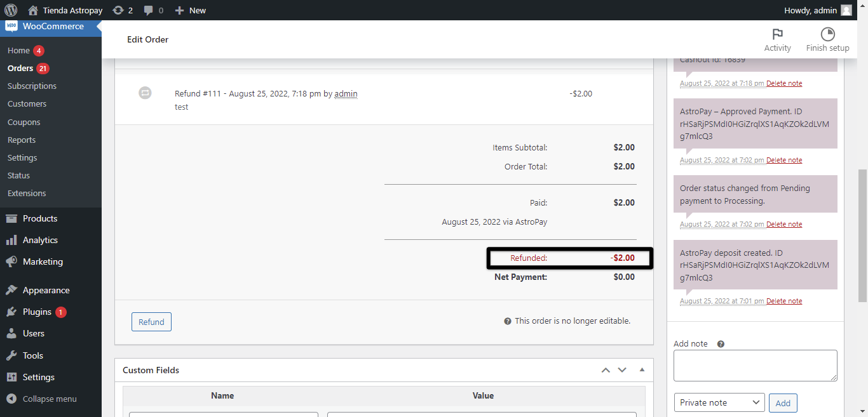
Task: Open WooCommerce Status menu item
Action: point(18,175)
